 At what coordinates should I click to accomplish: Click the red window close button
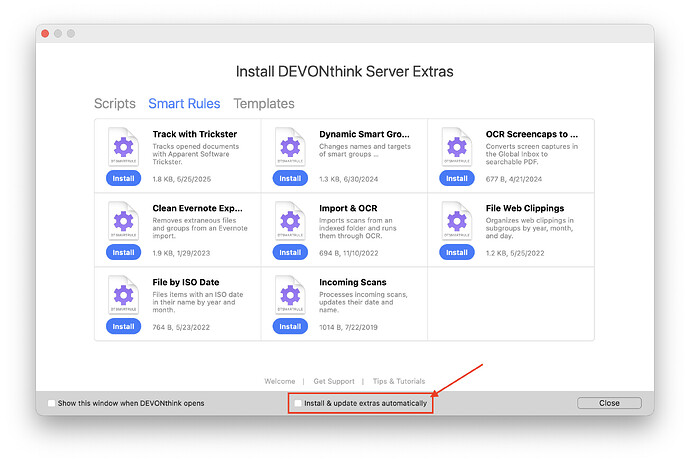click(x=45, y=33)
